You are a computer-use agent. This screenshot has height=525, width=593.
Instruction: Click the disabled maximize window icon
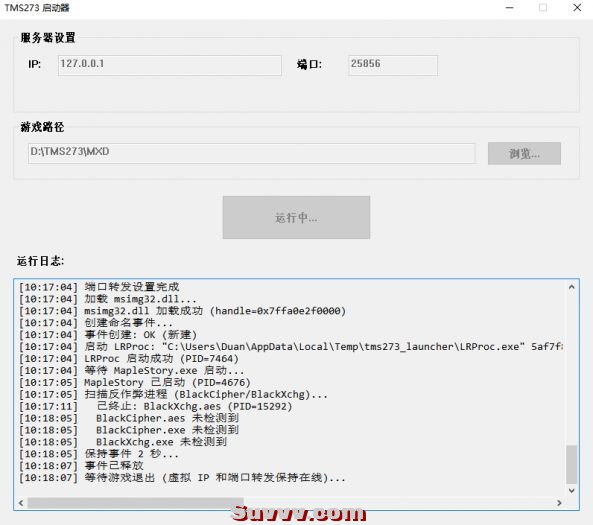coord(543,8)
